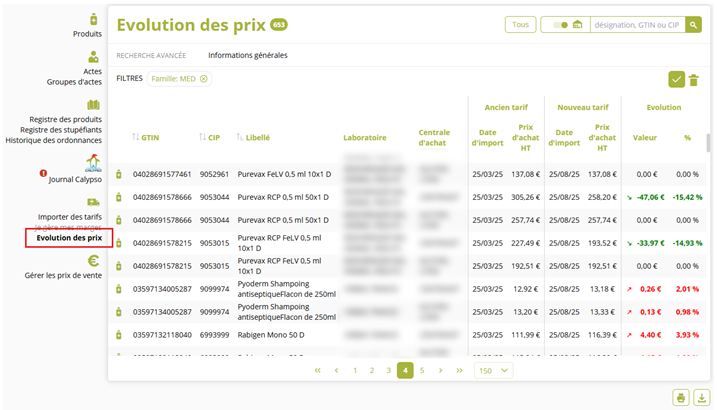Open the 150 rows per page dropdown
The width and height of the screenshot is (717, 410).
(x=493, y=371)
